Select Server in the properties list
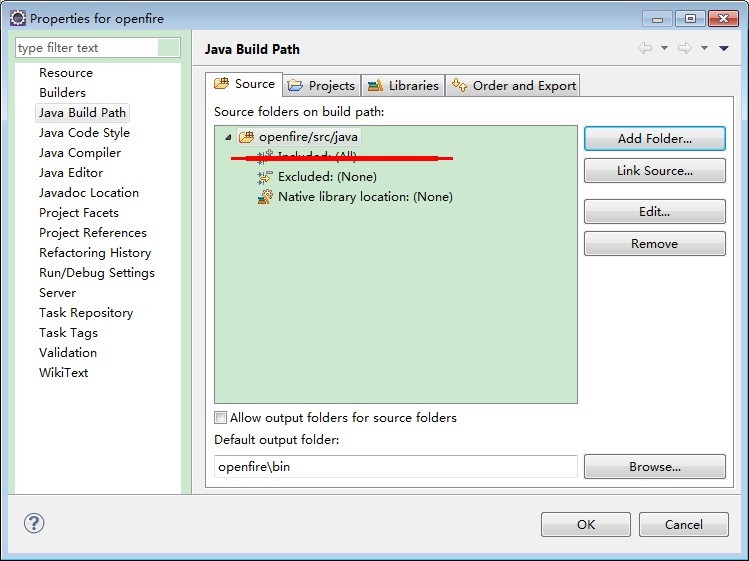The width and height of the screenshot is (749, 561). click(57, 292)
